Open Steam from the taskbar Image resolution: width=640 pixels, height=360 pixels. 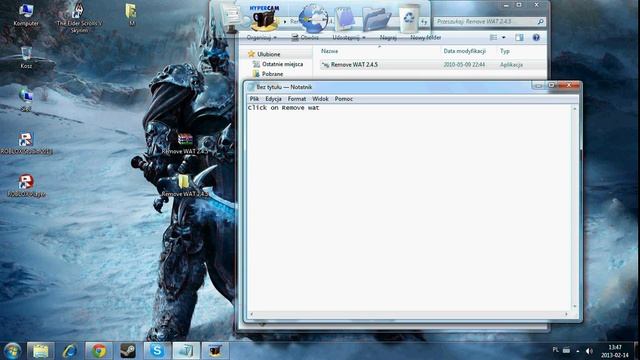pyautogui.click(x=128, y=351)
